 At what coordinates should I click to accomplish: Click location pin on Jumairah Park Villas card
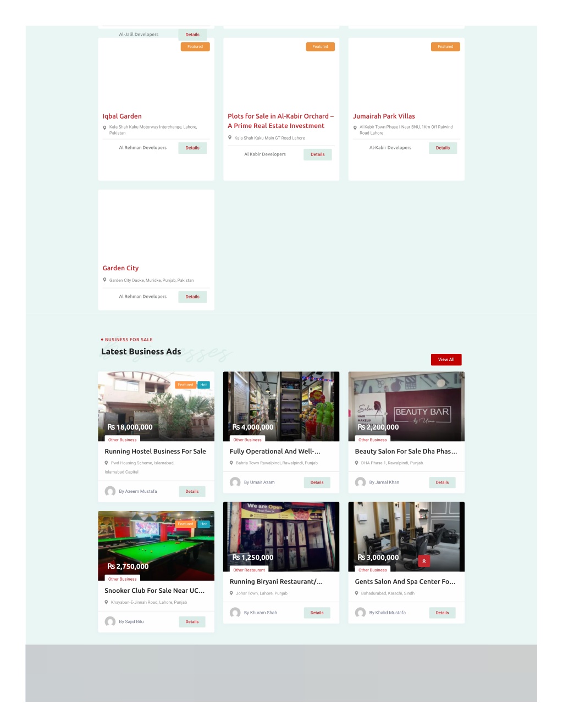[x=355, y=127]
